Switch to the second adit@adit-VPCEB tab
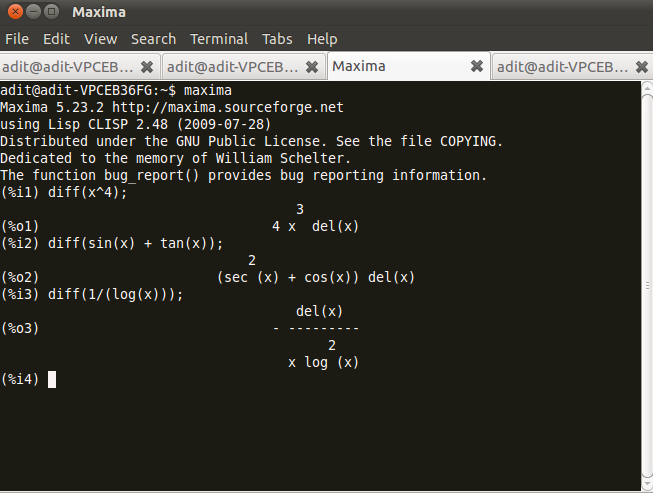 232,67
